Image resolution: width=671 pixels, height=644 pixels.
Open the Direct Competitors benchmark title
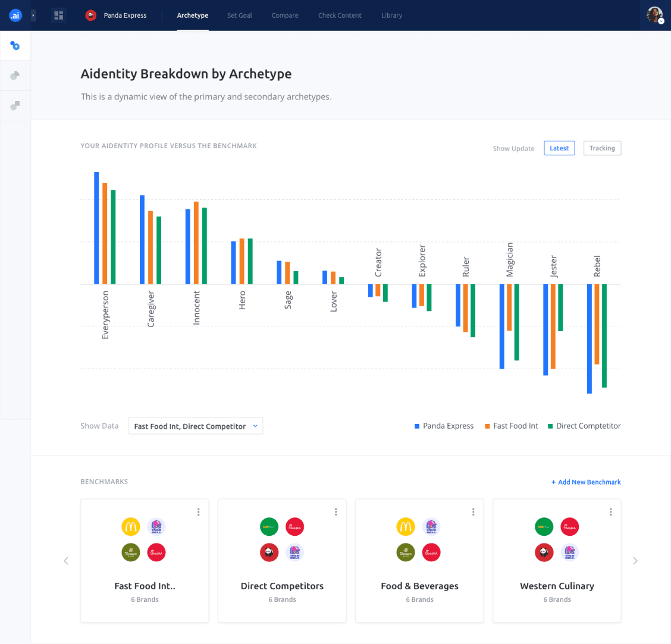click(282, 586)
